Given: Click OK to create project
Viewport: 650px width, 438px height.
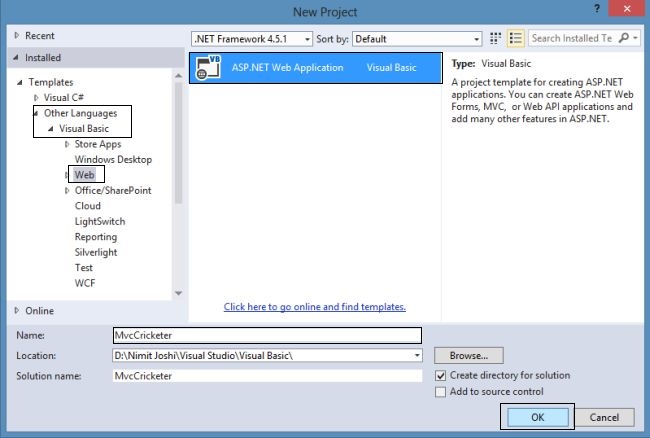Looking at the screenshot, I should [538, 417].
